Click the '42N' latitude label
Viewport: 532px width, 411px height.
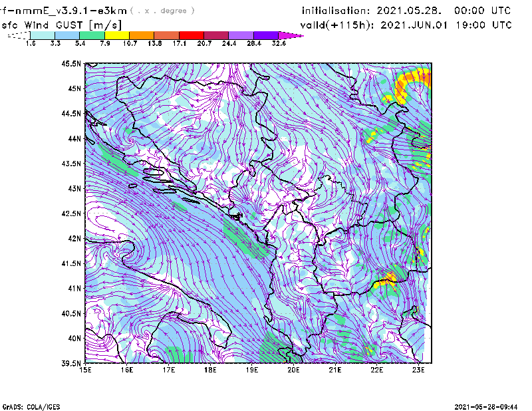(x=74, y=239)
